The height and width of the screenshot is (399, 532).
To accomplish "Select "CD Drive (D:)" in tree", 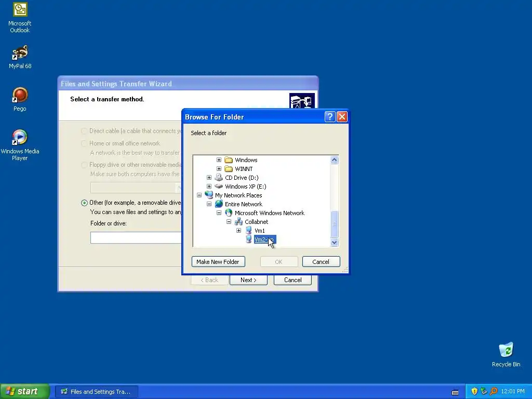I will (242, 178).
